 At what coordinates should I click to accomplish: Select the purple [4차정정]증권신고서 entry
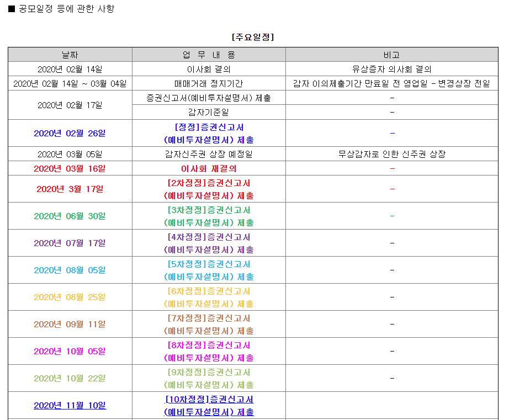pyautogui.click(x=209, y=237)
